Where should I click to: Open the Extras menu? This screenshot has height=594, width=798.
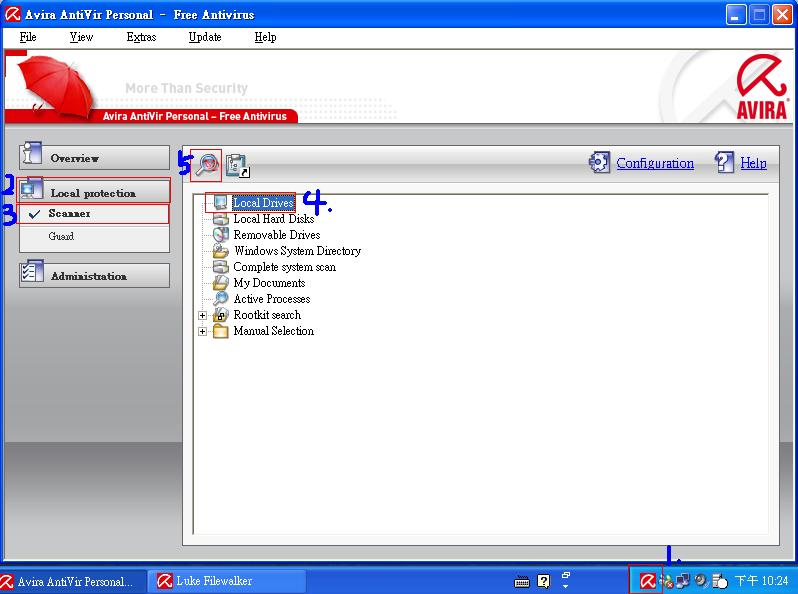pyautogui.click(x=141, y=37)
